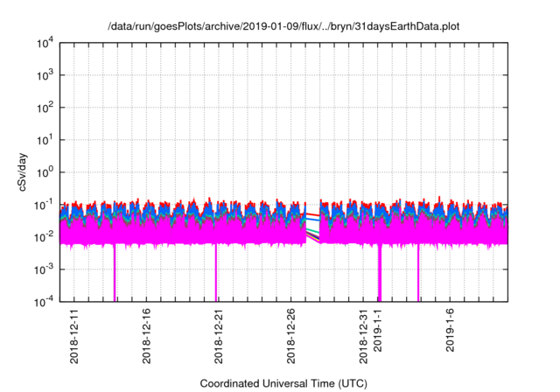Click the cSv/day y-axis label
560x392 pixels.
click(22, 172)
